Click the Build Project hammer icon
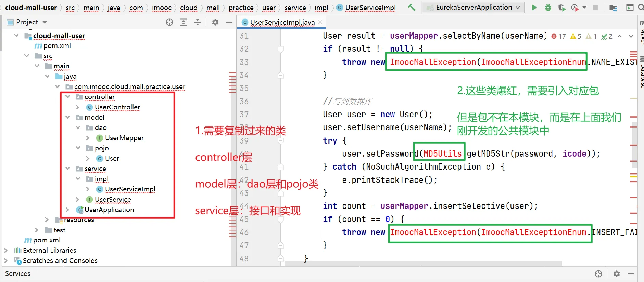The width and height of the screenshot is (644, 282). click(412, 7)
